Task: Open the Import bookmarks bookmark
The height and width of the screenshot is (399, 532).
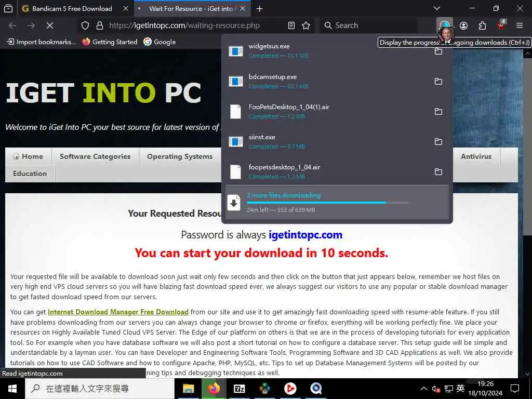Action: [42, 42]
